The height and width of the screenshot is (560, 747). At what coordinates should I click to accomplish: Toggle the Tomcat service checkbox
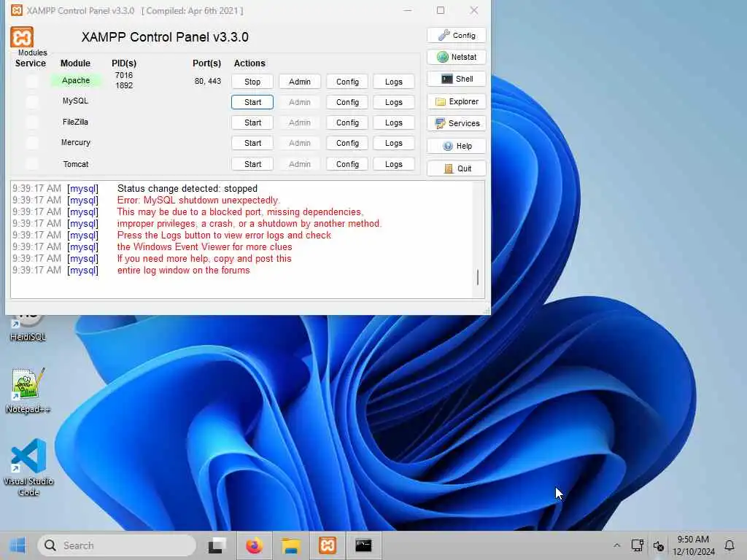click(32, 164)
